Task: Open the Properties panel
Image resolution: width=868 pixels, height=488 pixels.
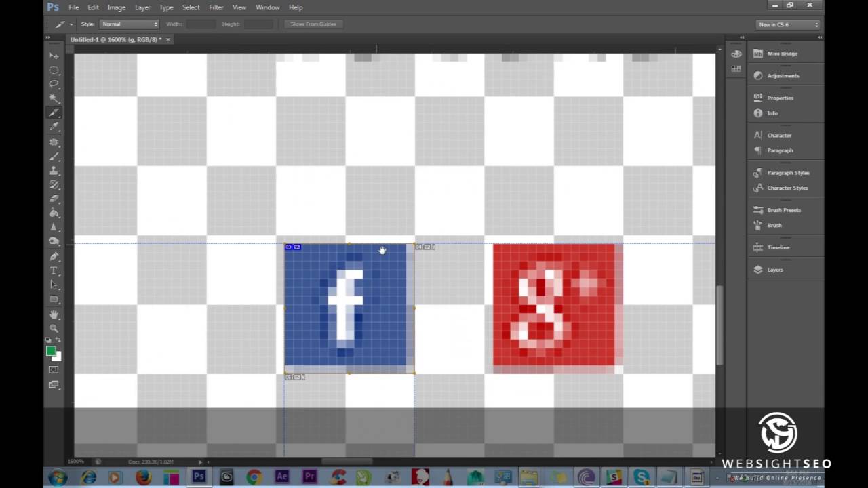Action: pos(781,98)
